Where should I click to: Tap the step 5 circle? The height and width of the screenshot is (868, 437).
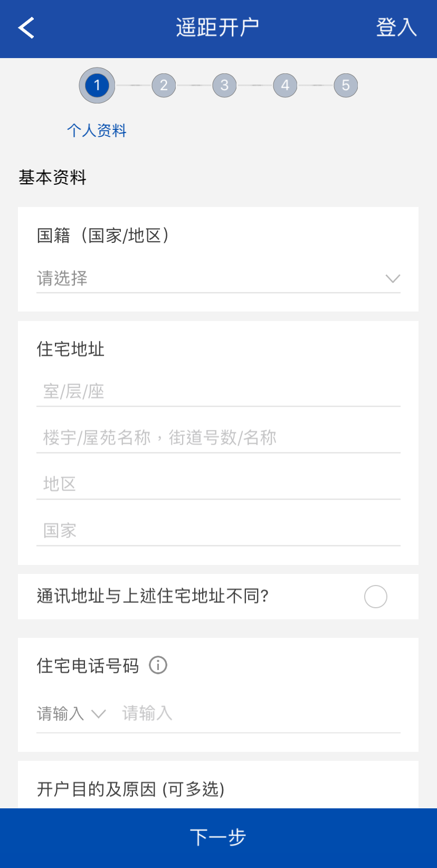[346, 86]
